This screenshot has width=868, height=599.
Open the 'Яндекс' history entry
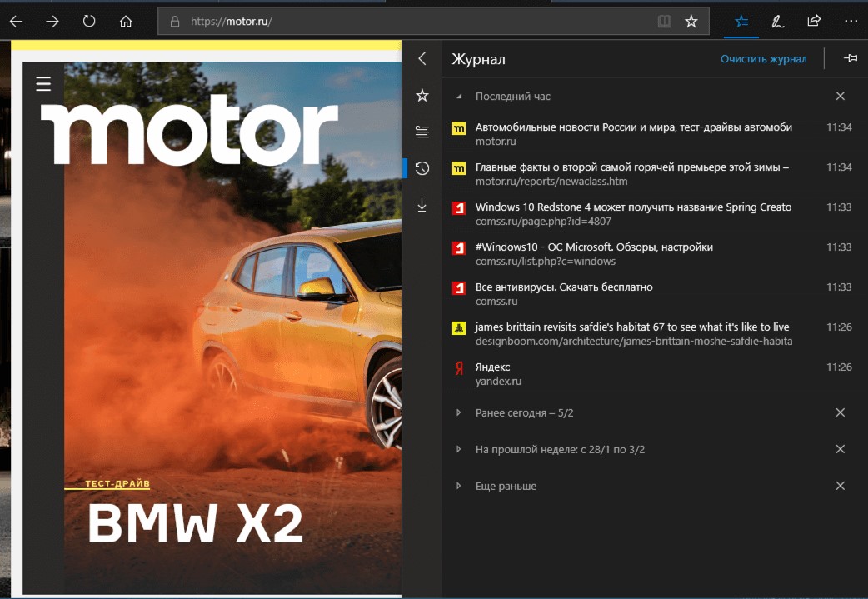651,374
